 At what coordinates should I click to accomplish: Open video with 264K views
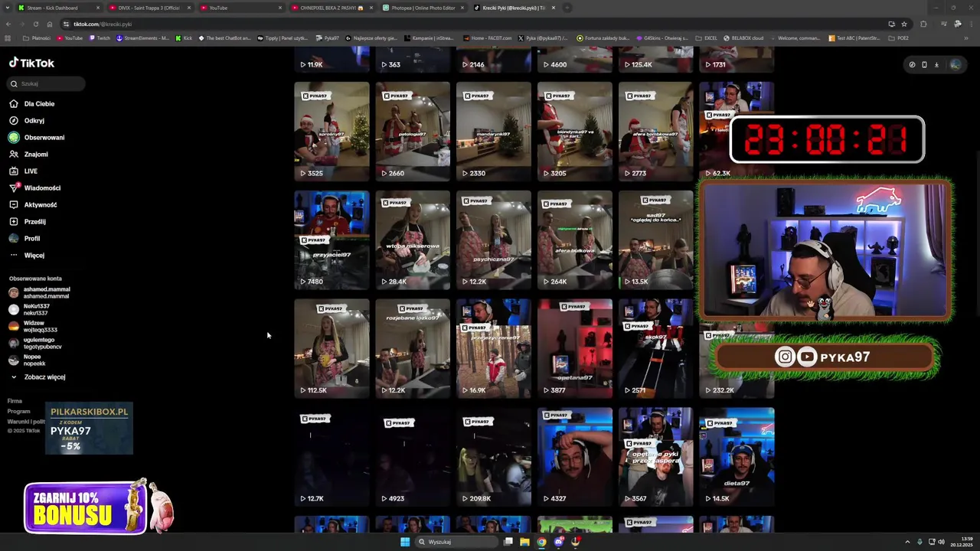click(x=575, y=240)
